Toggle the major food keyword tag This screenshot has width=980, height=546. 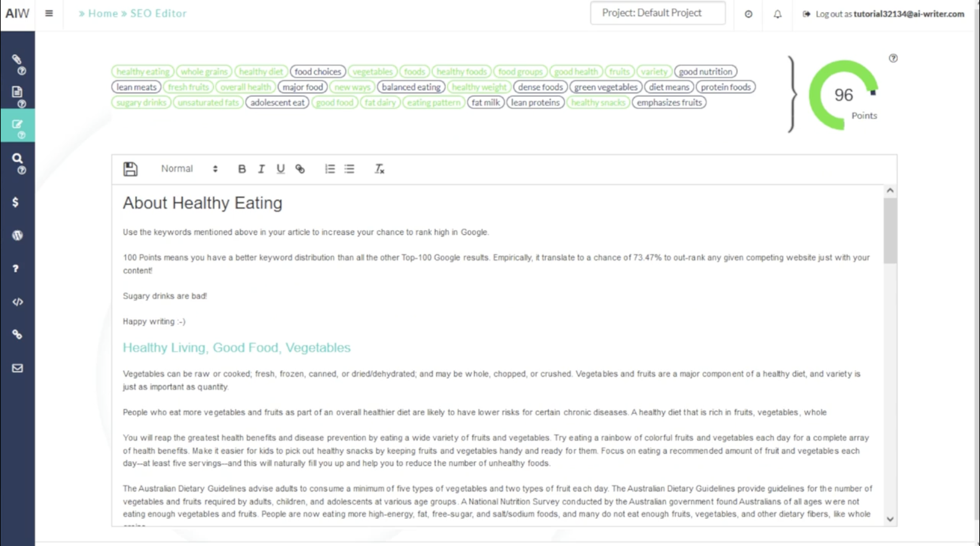click(302, 86)
